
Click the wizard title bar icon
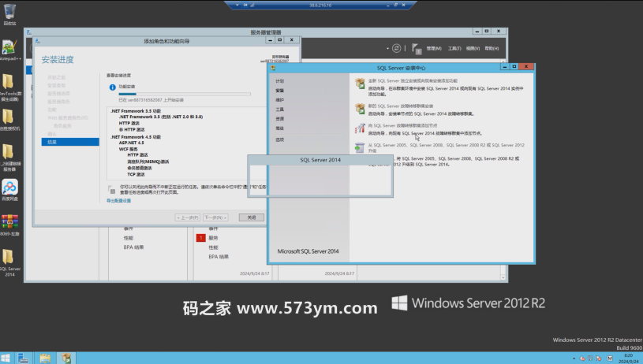pos(37,41)
